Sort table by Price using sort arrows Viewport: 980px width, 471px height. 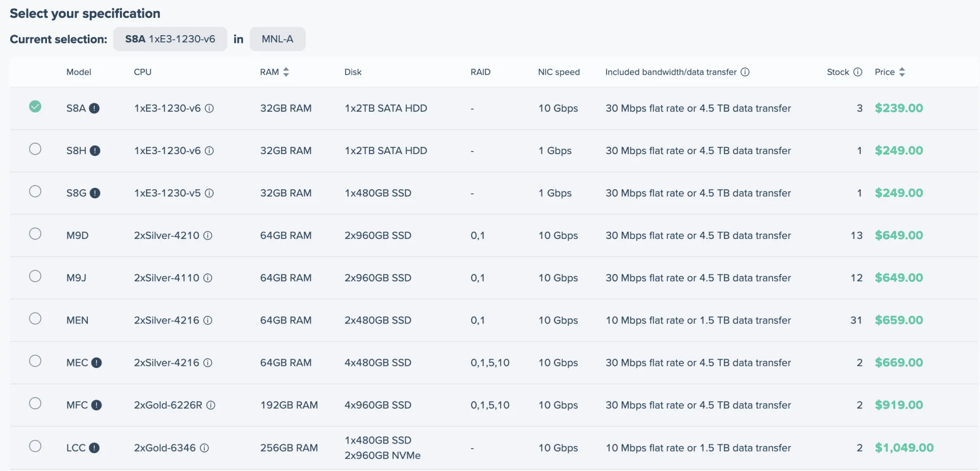pos(902,72)
